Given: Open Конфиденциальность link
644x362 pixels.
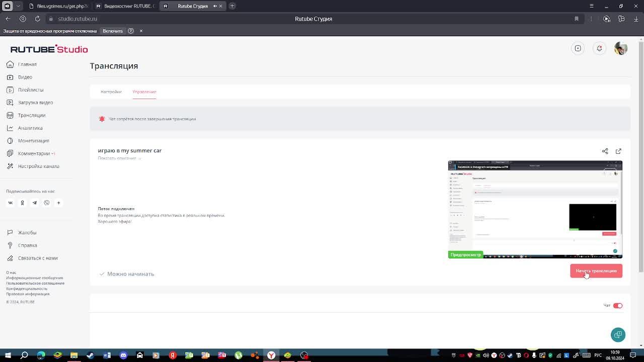Looking at the screenshot, I should (27, 289).
